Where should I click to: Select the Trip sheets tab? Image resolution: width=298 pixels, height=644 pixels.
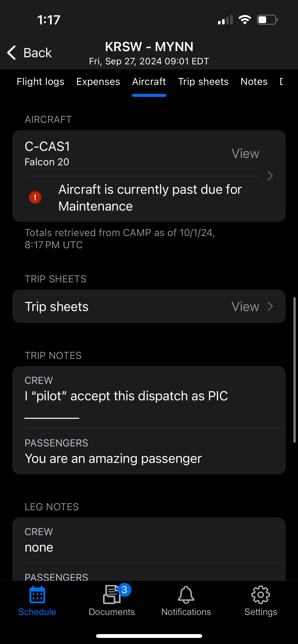pos(203,82)
